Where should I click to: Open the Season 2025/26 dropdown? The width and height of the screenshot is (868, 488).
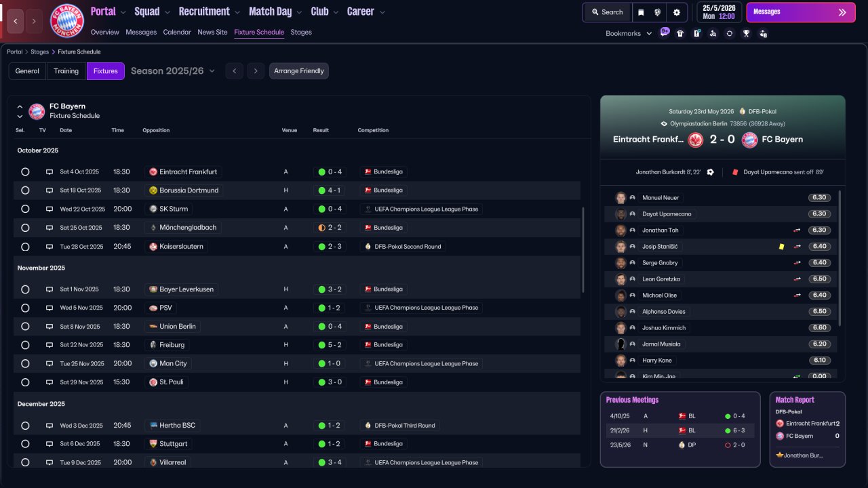click(x=173, y=71)
